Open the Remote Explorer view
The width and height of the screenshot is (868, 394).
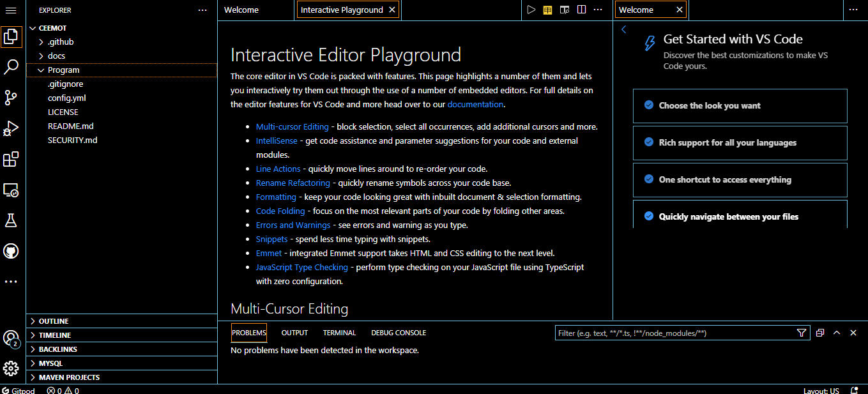[11, 190]
